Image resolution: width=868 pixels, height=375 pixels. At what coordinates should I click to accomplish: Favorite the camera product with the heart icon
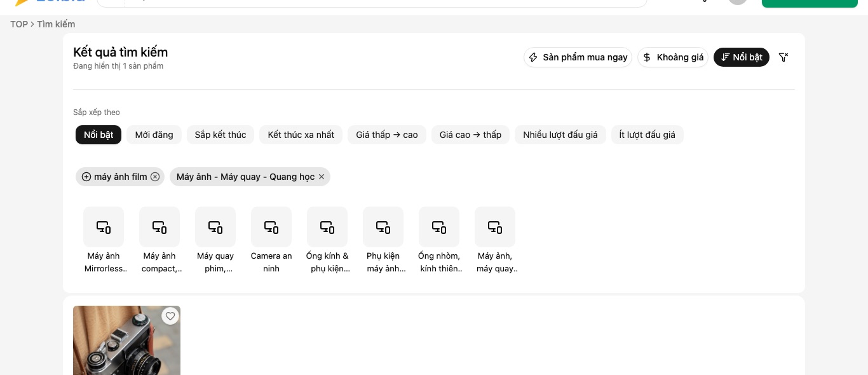point(170,316)
